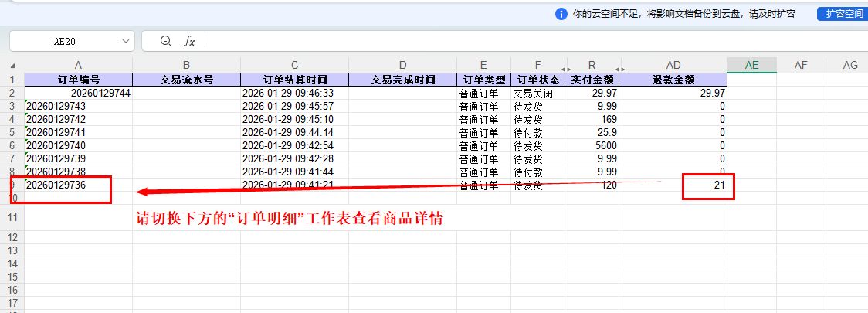Image resolution: width=868 pixels, height=313 pixels.
Task: Click the red 订单明细 instruction text
Action: coord(290,218)
